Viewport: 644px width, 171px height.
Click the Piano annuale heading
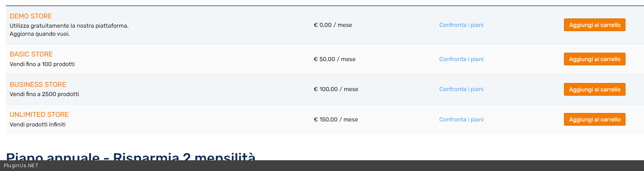(131, 157)
